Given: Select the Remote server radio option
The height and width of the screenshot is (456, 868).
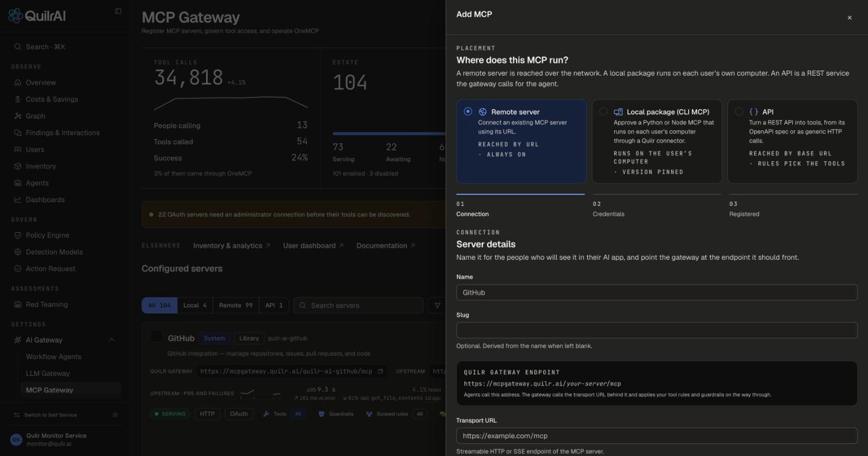Looking at the screenshot, I should pos(468,111).
